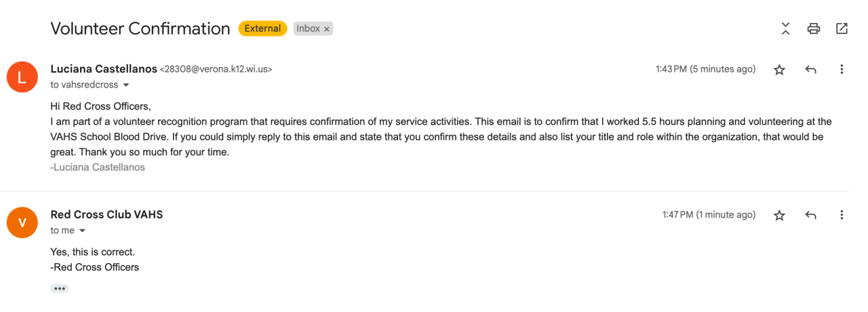The image size is (868, 312).
Task: Show trimmed content ellipsis in reply
Action: [60, 288]
